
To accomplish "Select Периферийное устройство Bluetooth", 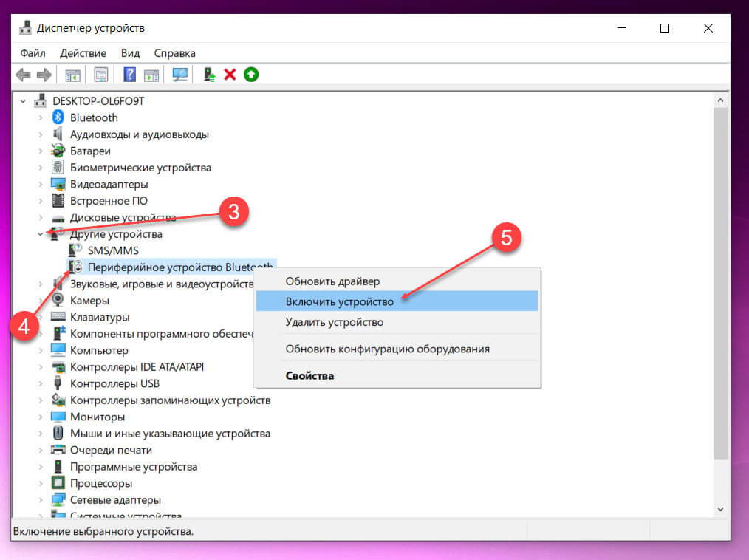I will click(180, 267).
